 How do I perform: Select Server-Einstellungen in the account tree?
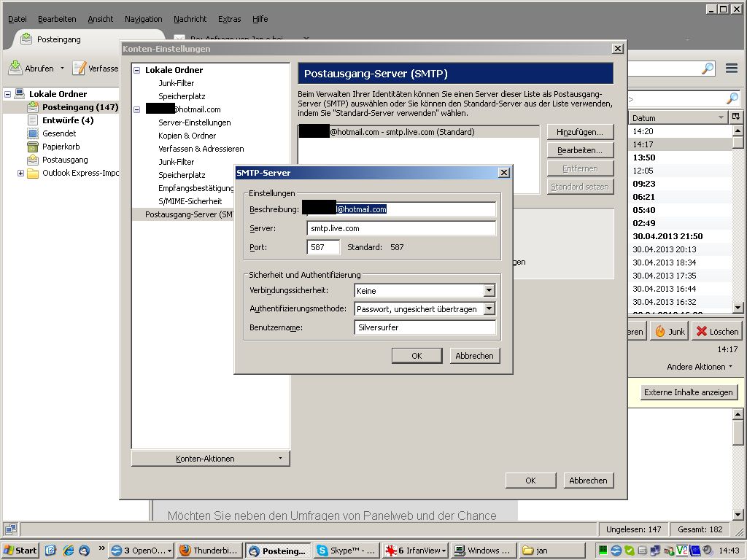click(x=194, y=122)
